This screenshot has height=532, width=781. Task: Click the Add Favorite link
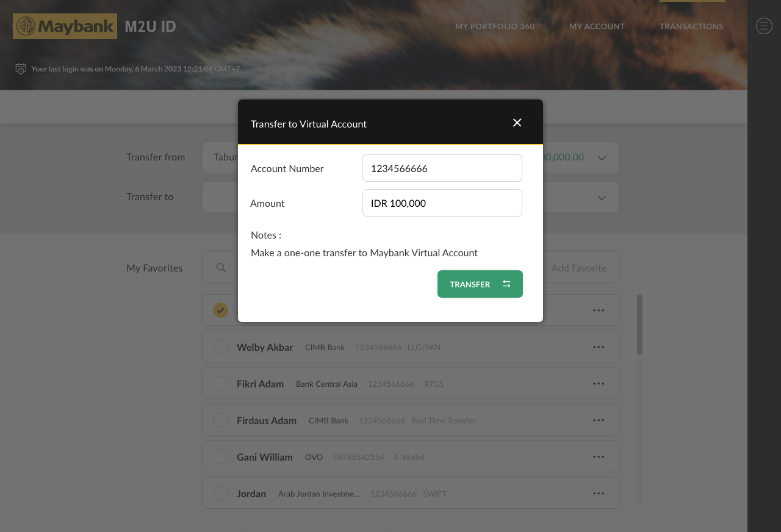coord(578,267)
